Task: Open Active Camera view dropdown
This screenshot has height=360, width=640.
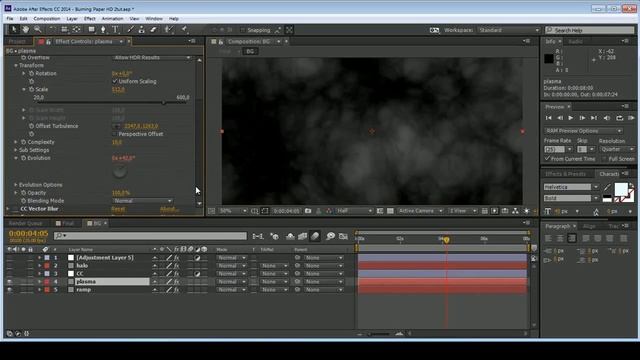Action: 420,211
